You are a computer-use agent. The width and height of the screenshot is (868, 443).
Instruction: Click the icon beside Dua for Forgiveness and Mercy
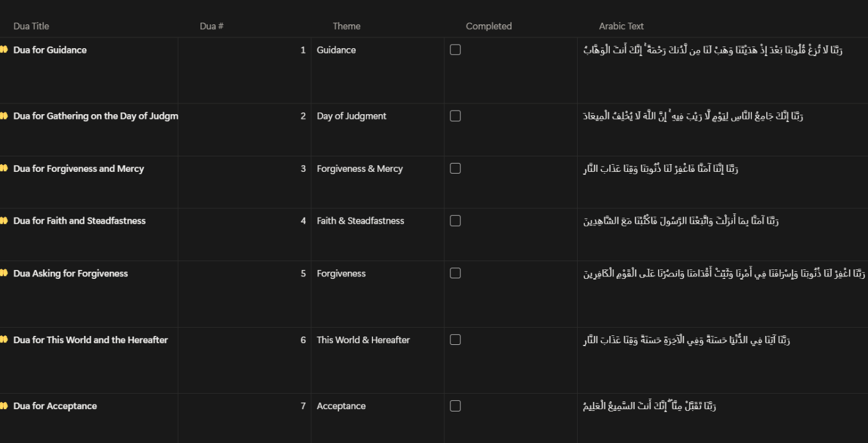[x=4, y=168]
